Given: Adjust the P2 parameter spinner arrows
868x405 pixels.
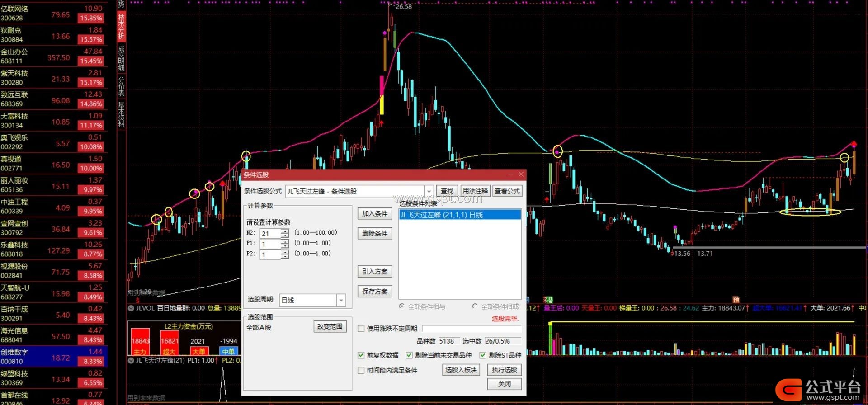Looking at the screenshot, I should [x=285, y=254].
